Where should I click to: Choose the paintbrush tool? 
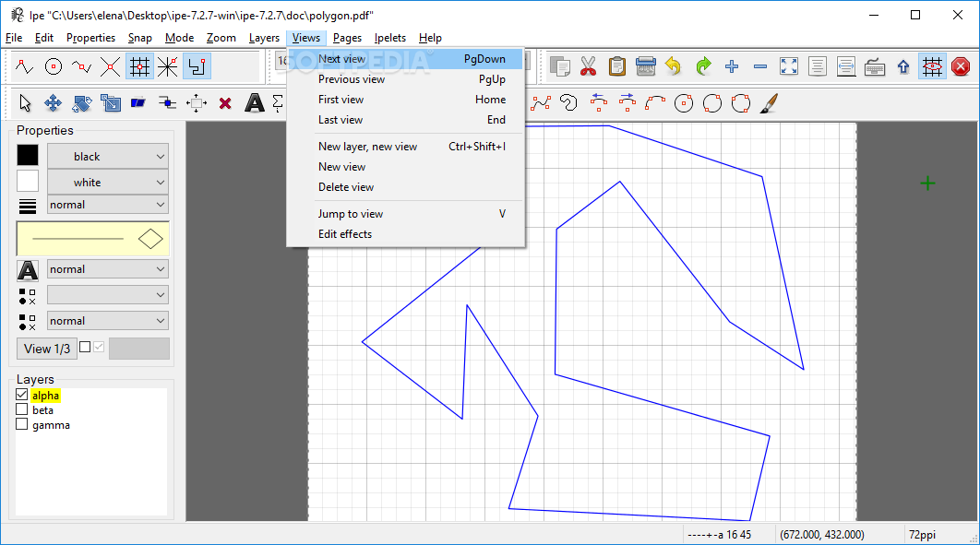[x=770, y=103]
